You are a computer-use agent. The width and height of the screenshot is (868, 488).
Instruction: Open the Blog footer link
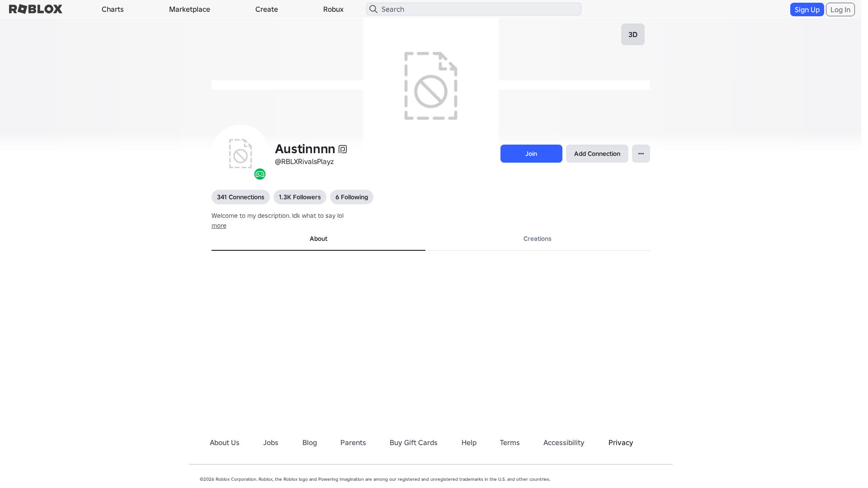pos(310,443)
